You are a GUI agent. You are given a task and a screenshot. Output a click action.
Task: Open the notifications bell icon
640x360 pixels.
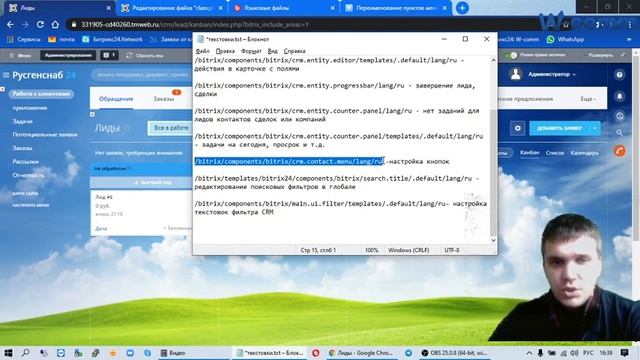click(x=620, y=96)
